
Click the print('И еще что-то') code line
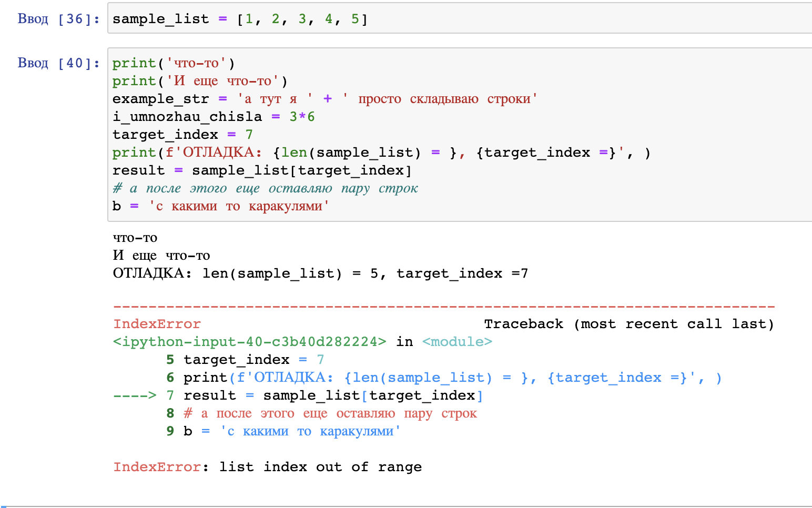pos(200,81)
